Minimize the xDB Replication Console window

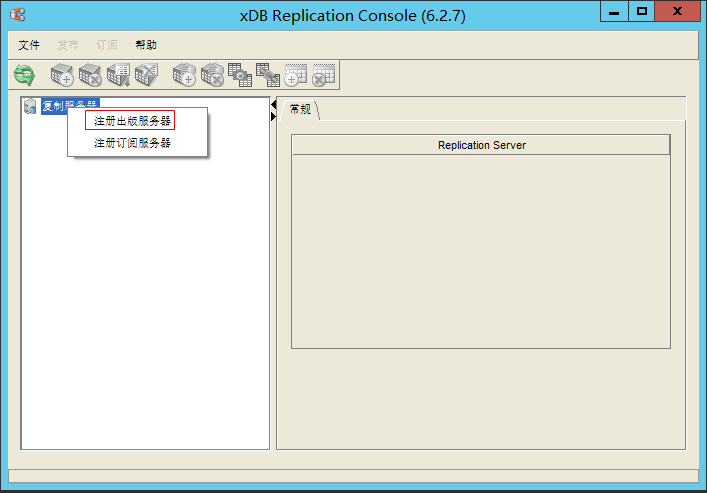pyautogui.click(x=614, y=11)
